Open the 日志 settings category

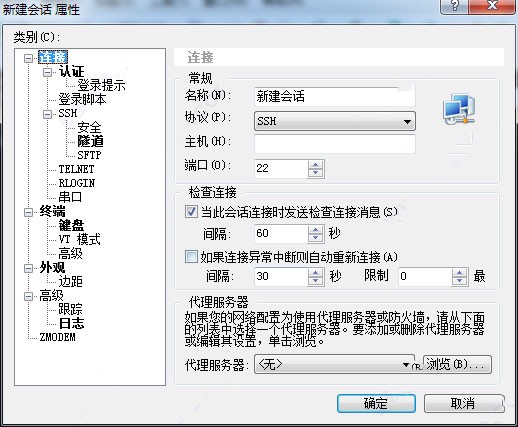pos(71,323)
